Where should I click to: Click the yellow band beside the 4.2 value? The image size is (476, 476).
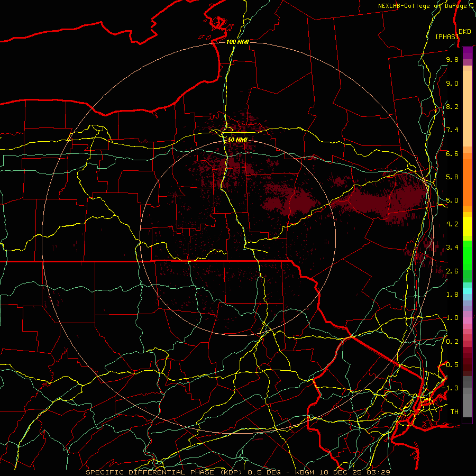[467, 226]
